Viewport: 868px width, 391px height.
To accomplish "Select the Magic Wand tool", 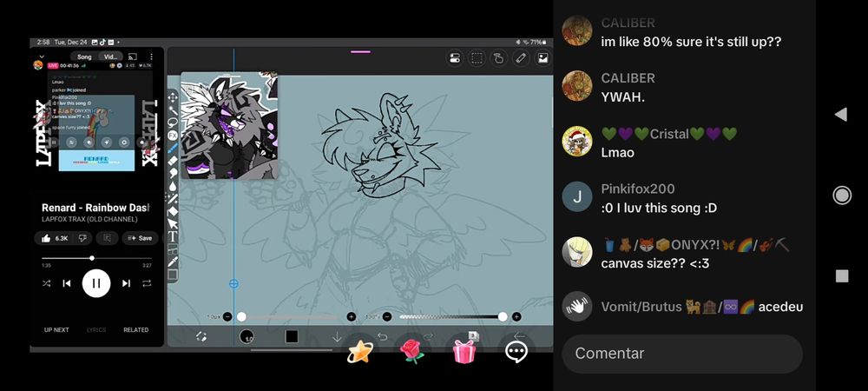I will [x=173, y=110].
